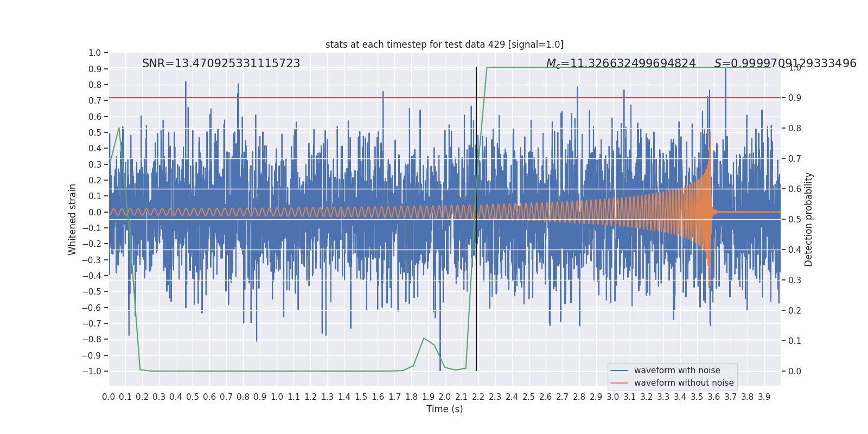Click the 'waveform with noise' legend entry
The image size is (868, 434).
(677, 371)
